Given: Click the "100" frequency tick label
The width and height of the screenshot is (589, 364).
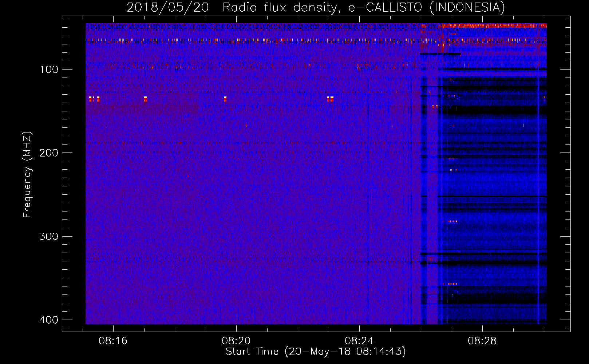Looking at the screenshot, I should (49, 70).
